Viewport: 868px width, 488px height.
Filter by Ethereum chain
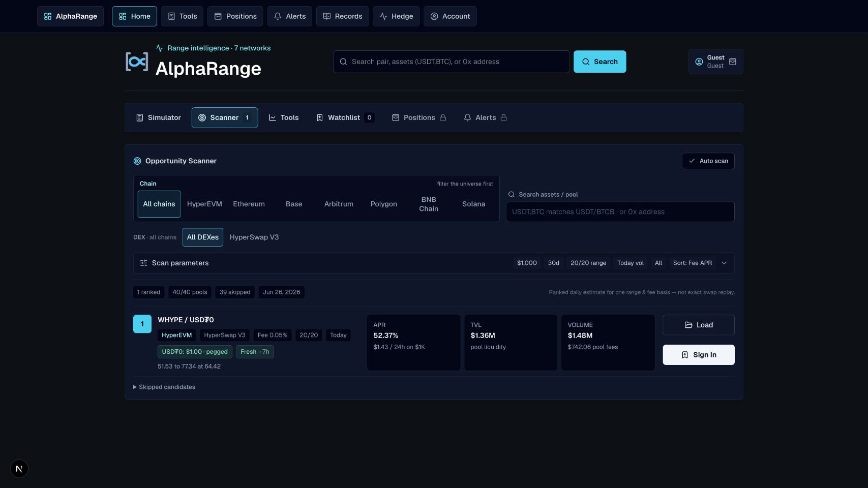pyautogui.click(x=249, y=204)
